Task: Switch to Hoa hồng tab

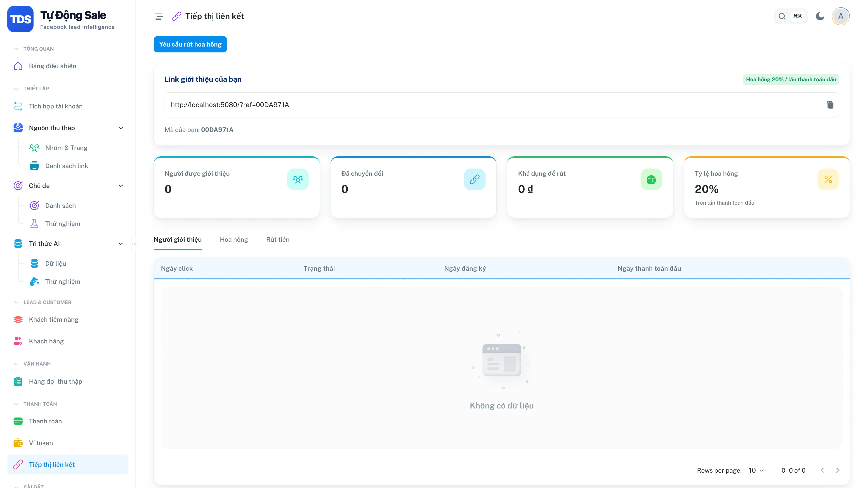Action: tap(234, 239)
